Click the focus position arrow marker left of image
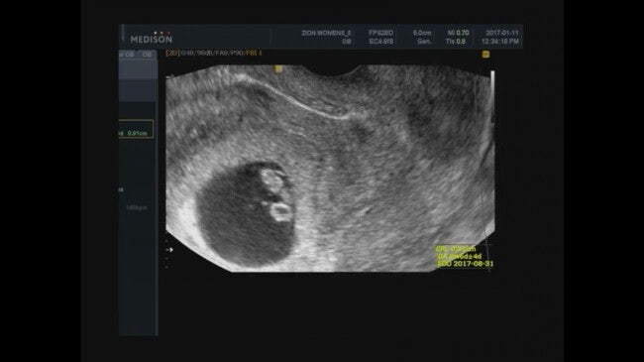Image resolution: width=644 pixels, height=362 pixels. pos(169,249)
